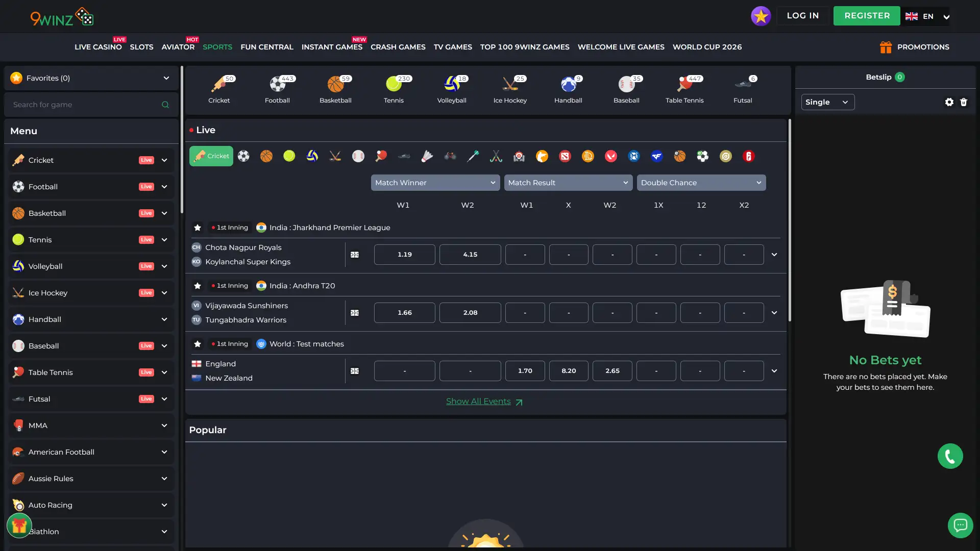Open the TV GAMES menu

click(x=453, y=47)
